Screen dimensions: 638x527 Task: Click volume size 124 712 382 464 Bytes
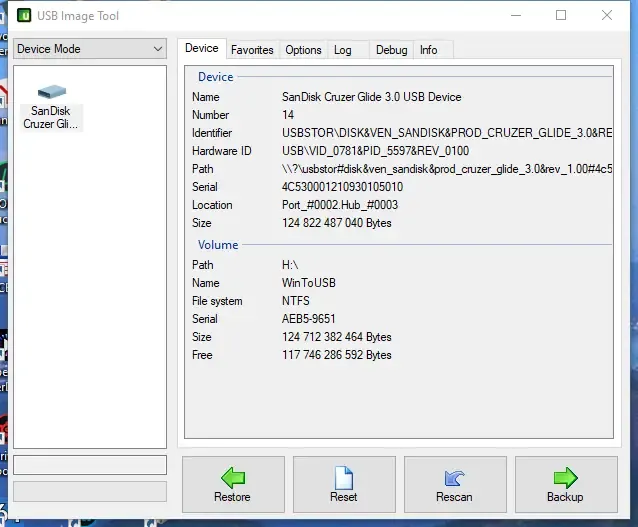point(336,337)
